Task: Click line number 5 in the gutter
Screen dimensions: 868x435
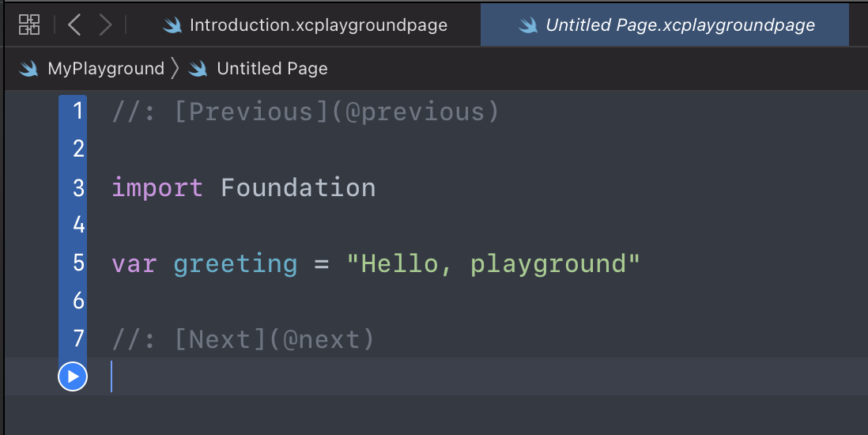Action: (x=77, y=263)
